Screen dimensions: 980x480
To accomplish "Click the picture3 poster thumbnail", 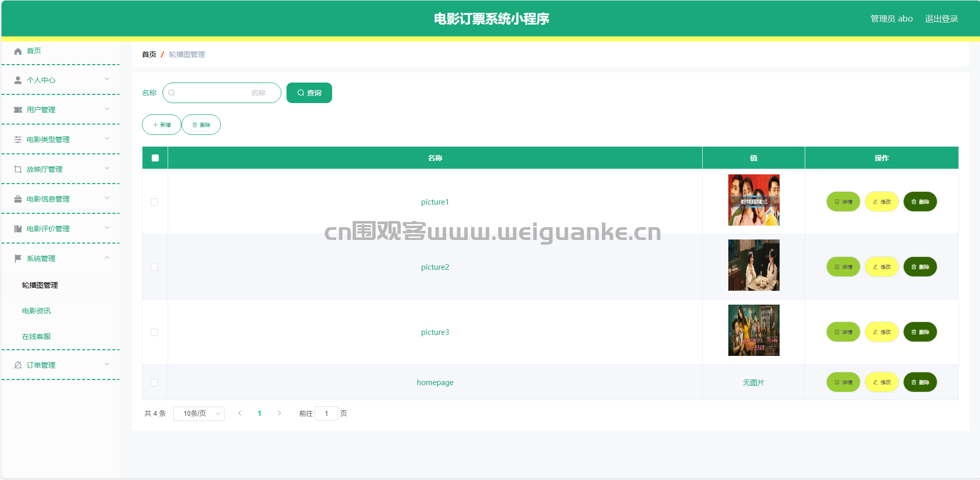I will coord(753,330).
